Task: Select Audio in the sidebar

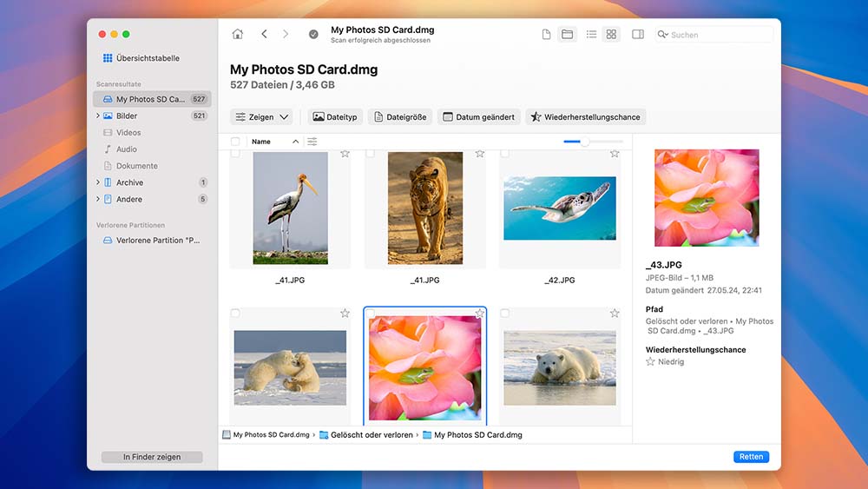Action: (126, 149)
